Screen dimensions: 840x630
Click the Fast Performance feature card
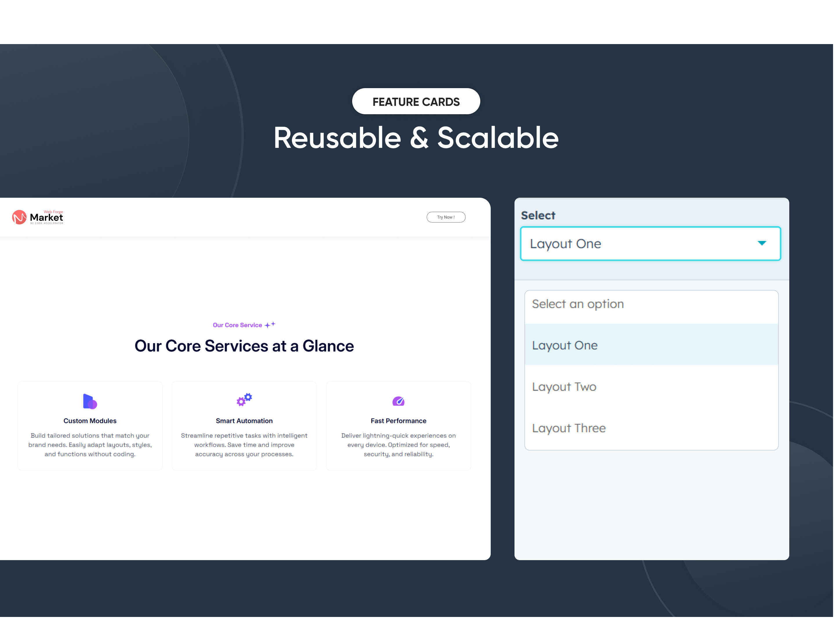click(398, 425)
